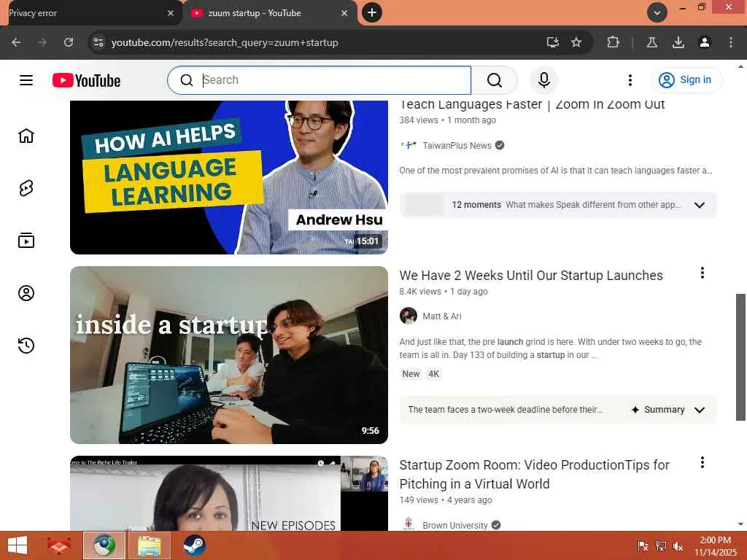The width and height of the screenshot is (747, 560).
Task: Open Startup Zoom Room video title
Action: (534, 474)
